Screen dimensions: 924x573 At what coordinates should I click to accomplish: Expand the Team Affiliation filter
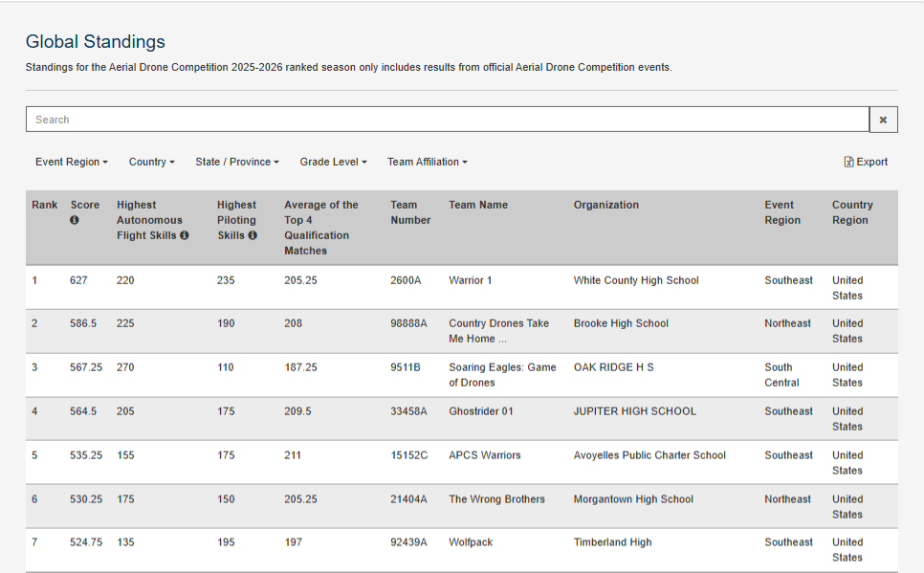pos(428,162)
